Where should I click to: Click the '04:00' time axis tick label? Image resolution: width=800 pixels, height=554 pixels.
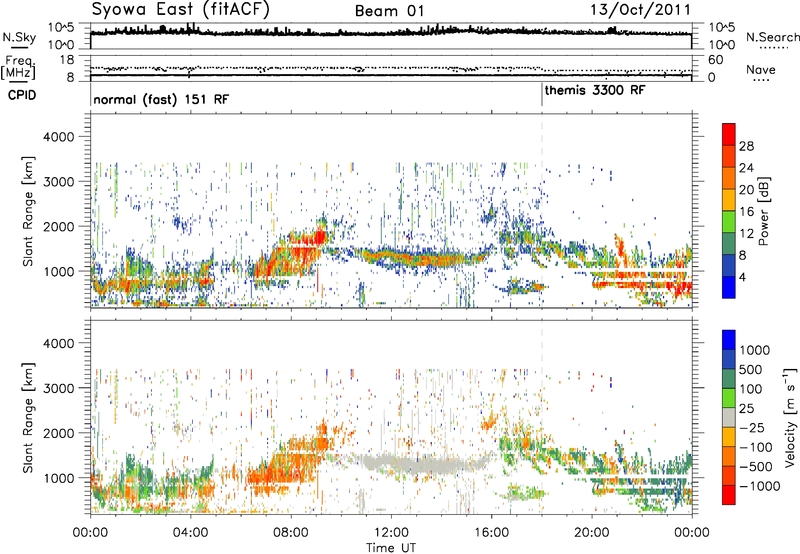pos(190,533)
